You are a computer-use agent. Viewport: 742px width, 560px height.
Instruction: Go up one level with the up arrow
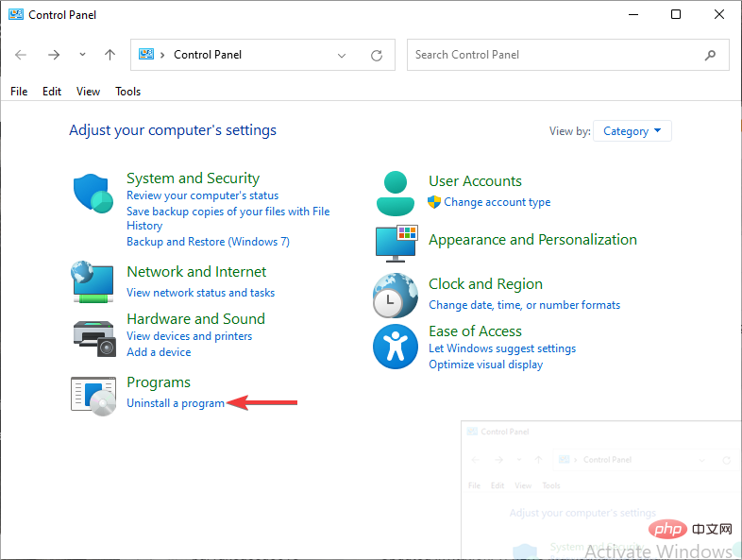tap(110, 55)
